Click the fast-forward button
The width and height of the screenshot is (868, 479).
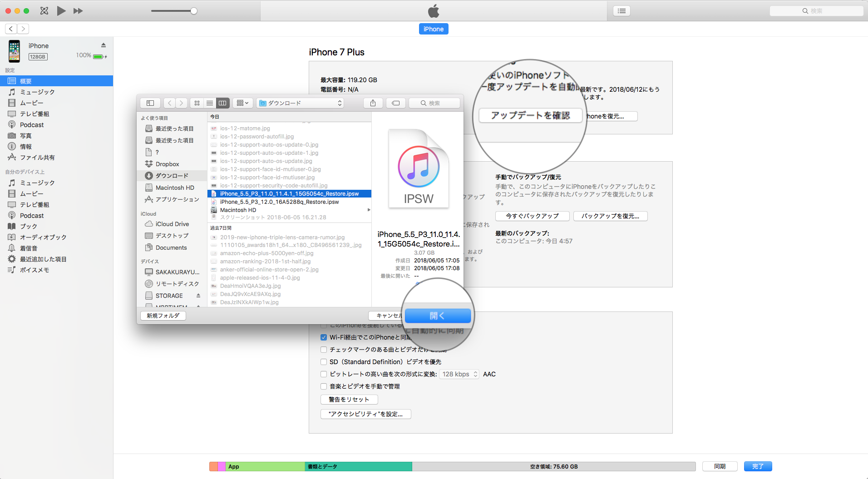click(x=78, y=11)
